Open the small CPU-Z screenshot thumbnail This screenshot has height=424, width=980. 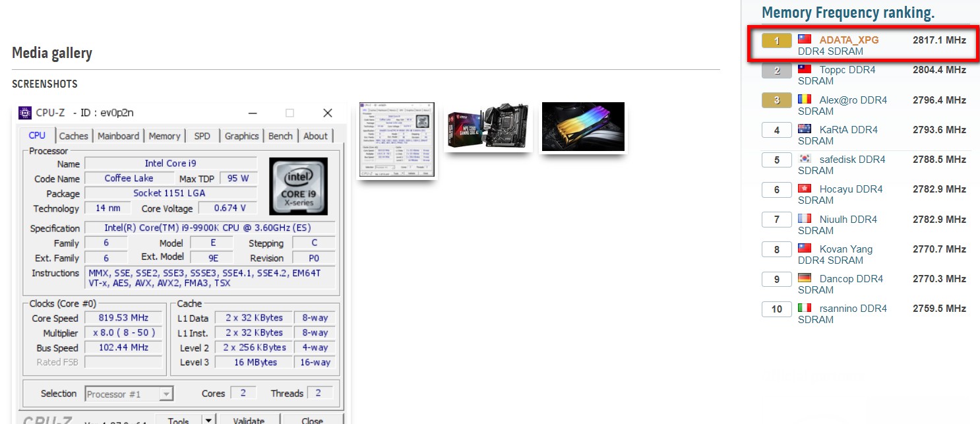pos(397,140)
